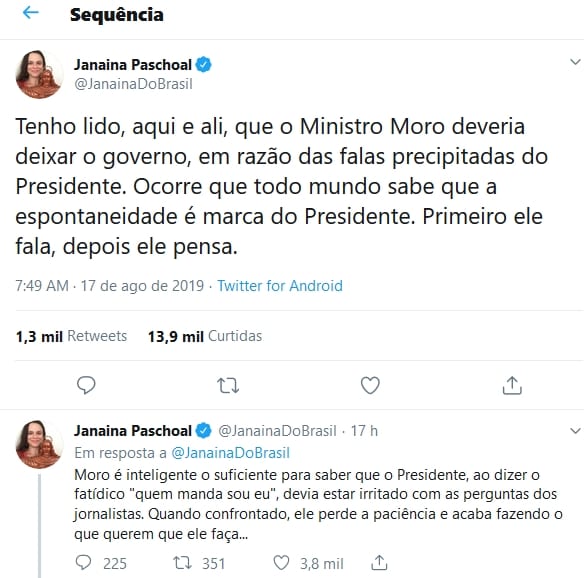Retweet the main tweet with the retweet icon

point(228,385)
